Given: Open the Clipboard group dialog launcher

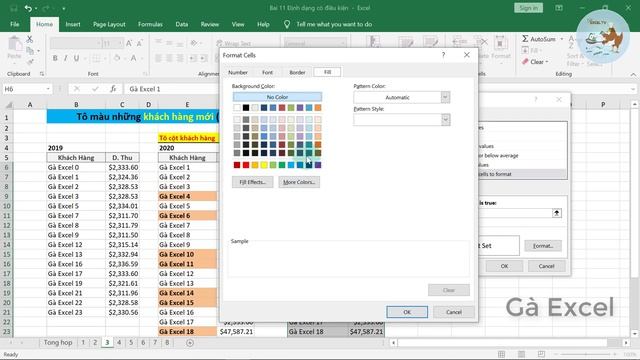Looking at the screenshot, I should click(42, 74).
